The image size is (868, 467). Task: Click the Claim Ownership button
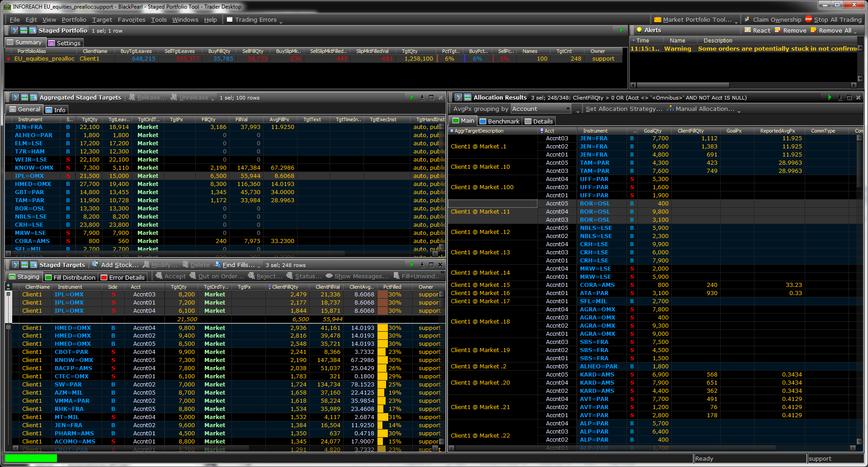[777, 19]
